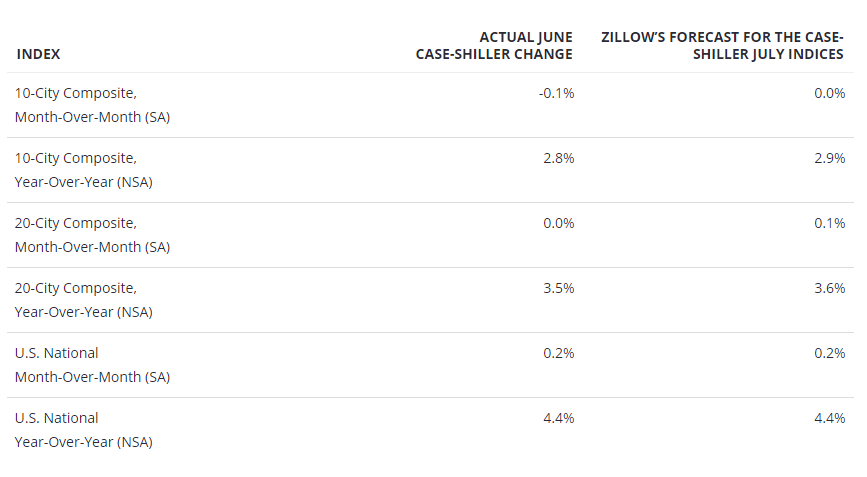Select the 20-City Composite Month-Over-Month row label
This screenshot has width=867, height=477.
[92, 235]
